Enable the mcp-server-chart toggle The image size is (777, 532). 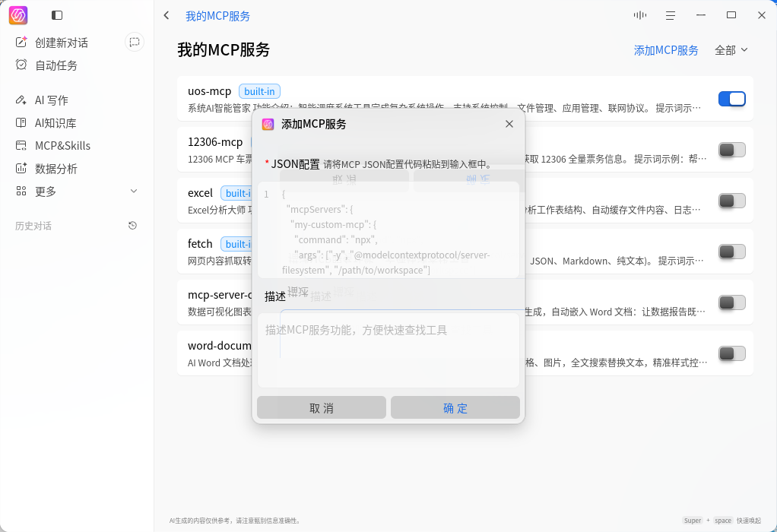[x=732, y=302]
